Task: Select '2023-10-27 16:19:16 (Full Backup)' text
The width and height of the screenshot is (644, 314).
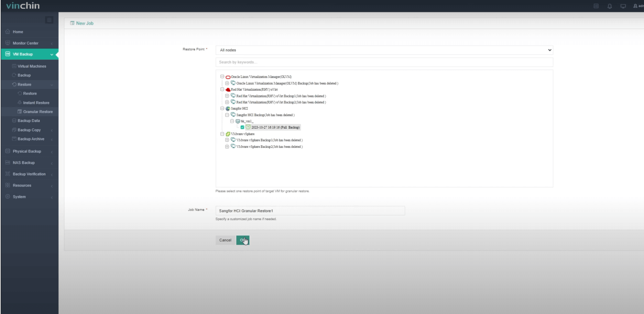Action: pyautogui.click(x=275, y=127)
